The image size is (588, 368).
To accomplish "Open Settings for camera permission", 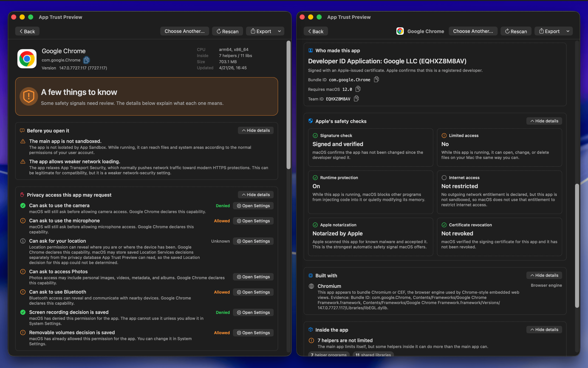I will (x=253, y=206).
